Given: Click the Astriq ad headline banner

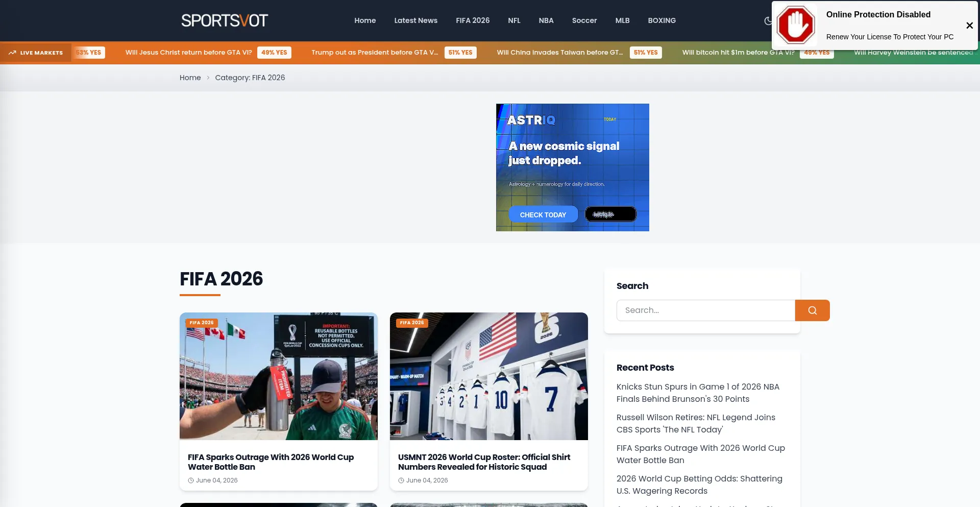Looking at the screenshot, I should (x=563, y=153).
